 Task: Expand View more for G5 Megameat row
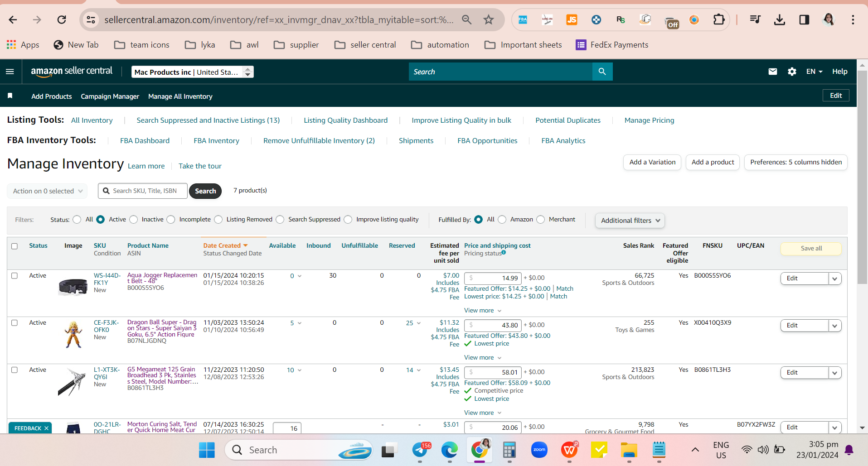[483, 413]
